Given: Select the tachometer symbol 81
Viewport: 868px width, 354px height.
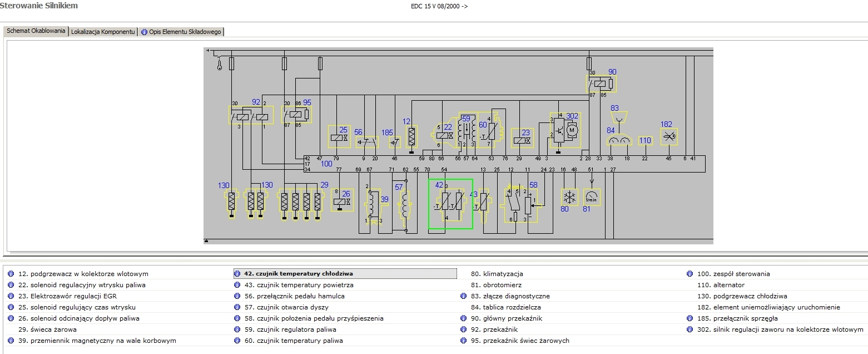Looking at the screenshot, I should [x=591, y=197].
